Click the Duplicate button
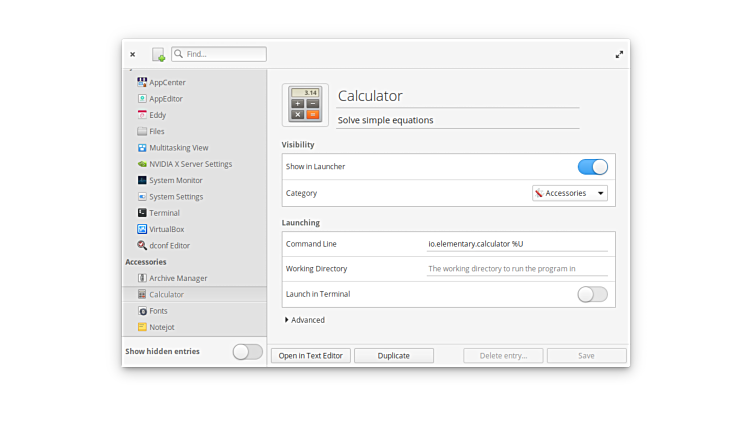The height and width of the screenshot is (423, 752). point(394,355)
